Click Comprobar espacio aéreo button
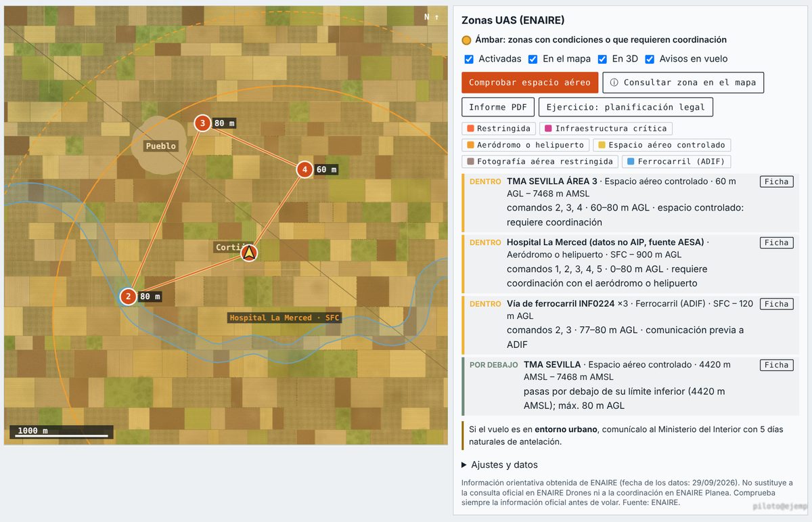Image resolution: width=812 pixels, height=522 pixels. tap(530, 83)
